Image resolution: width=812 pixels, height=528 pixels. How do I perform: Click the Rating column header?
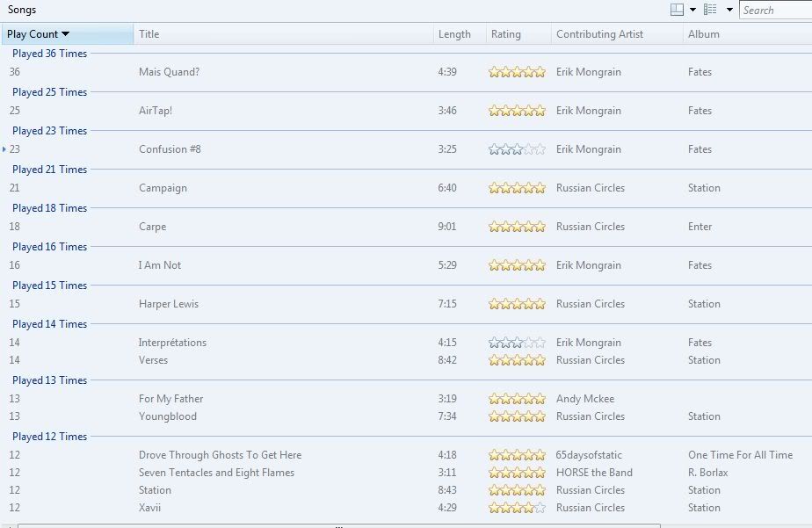[x=518, y=34]
